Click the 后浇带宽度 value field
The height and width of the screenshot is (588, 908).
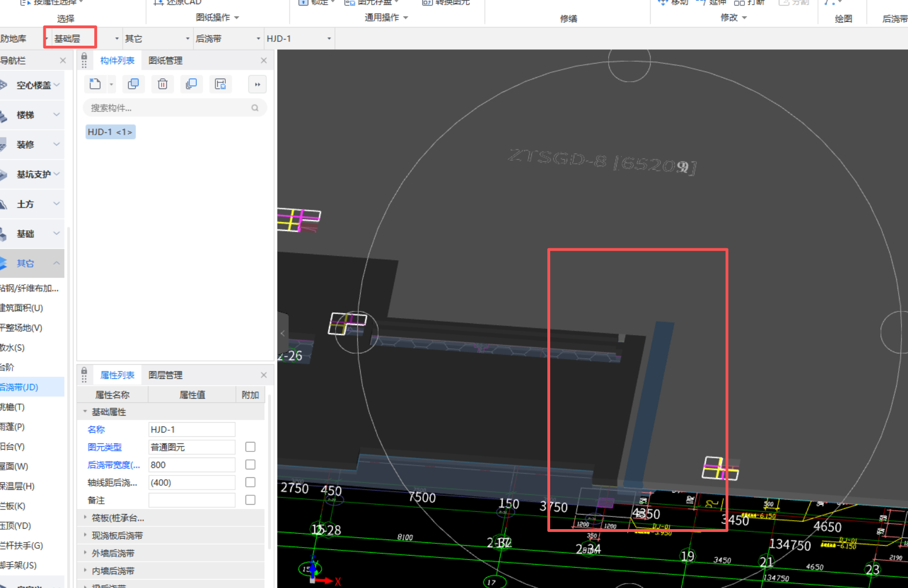point(191,465)
